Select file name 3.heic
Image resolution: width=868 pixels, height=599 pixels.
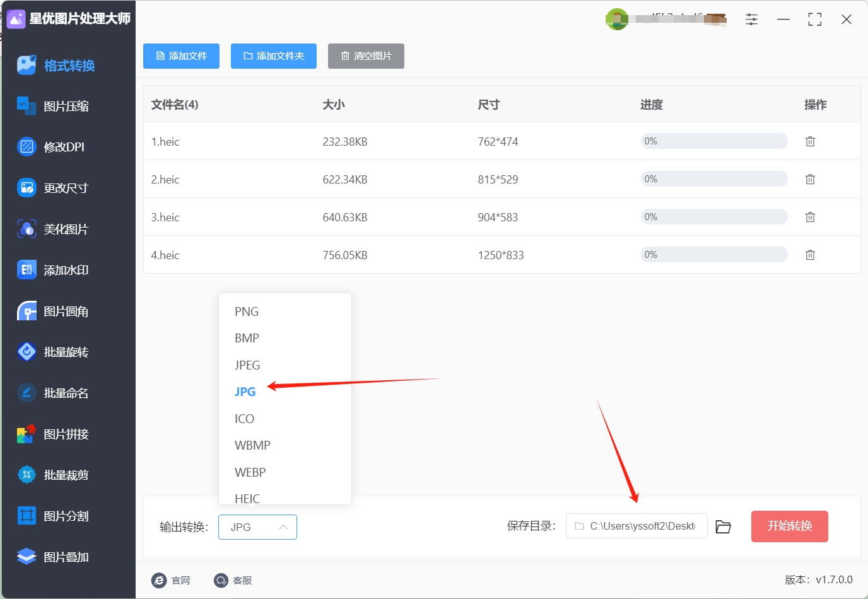click(165, 218)
